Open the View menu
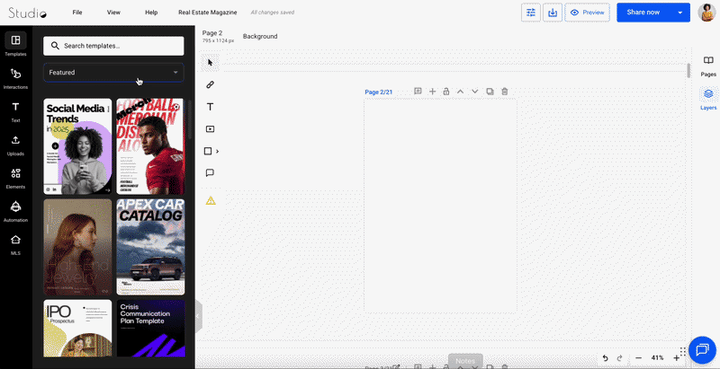 (x=113, y=12)
